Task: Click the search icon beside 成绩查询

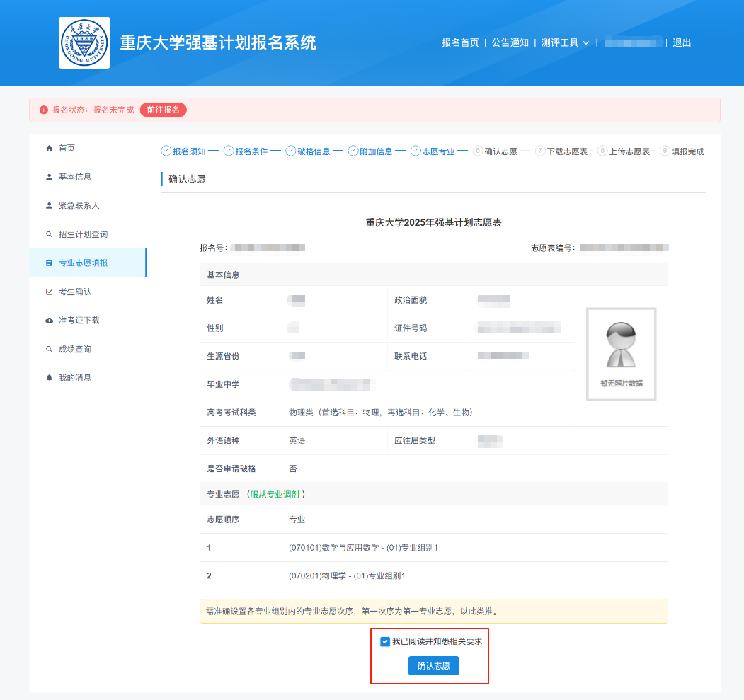Action: coord(49,349)
